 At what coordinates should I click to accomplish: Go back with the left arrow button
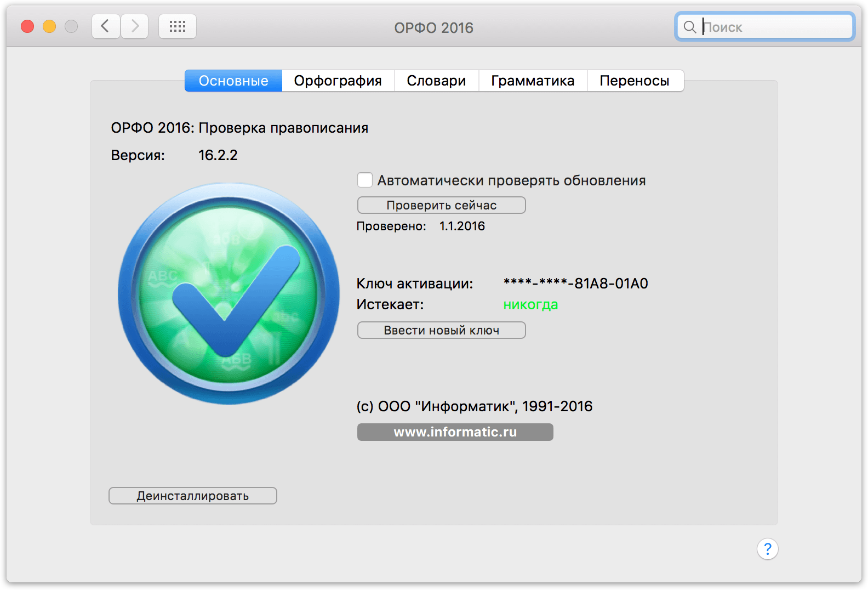tap(106, 26)
